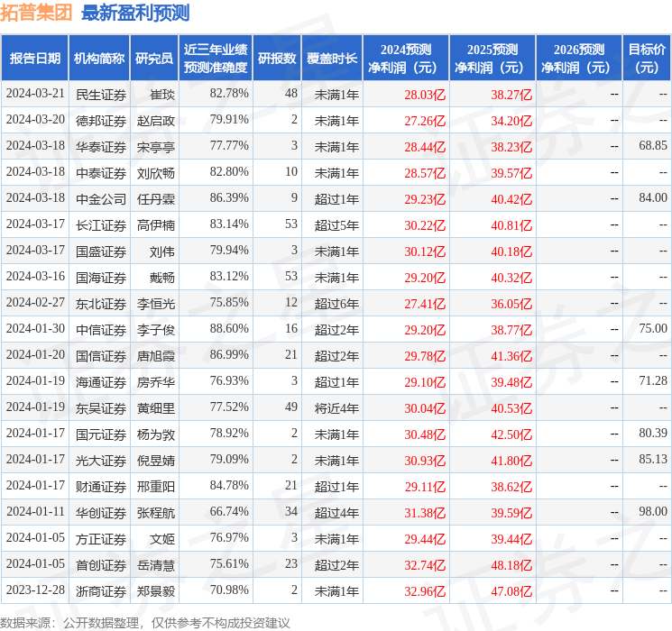Click target price 84.00
The image size is (672, 631).
(653, 198)
